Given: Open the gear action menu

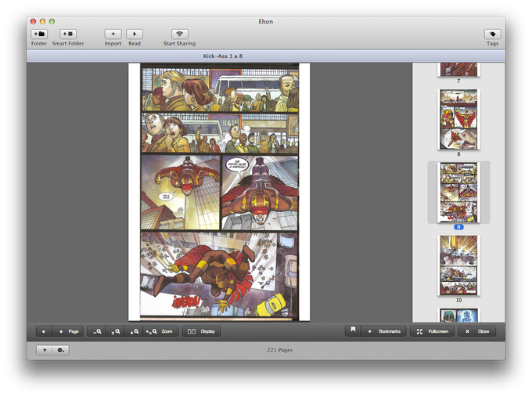Looking at the screenshot, I should coord(61,350).
